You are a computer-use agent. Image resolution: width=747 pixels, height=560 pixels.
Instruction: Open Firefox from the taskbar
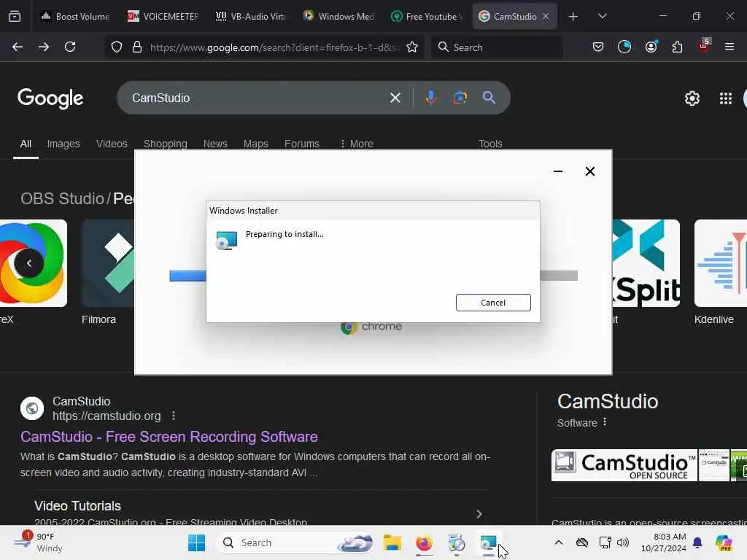click(x=424, y=542)
